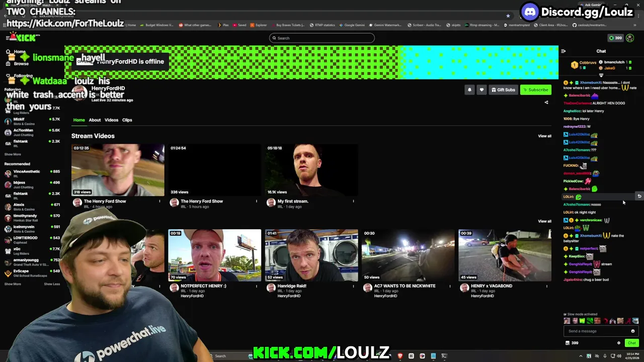
Task: Switch to the Clips tab
Action: [127, 120]
